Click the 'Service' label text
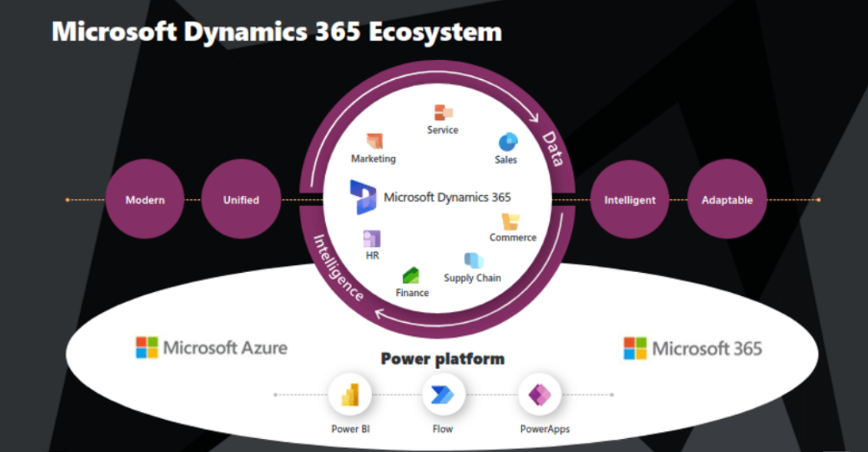The width and height of the screenshot is (868, 452). (443, 130)
